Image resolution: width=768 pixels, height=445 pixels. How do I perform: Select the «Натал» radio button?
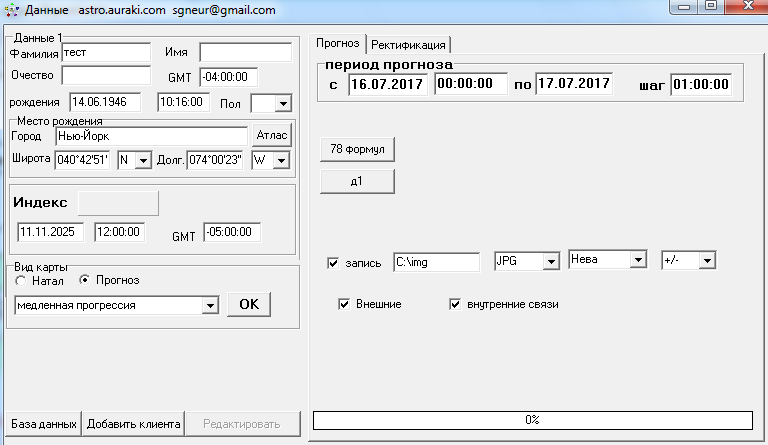21,281
